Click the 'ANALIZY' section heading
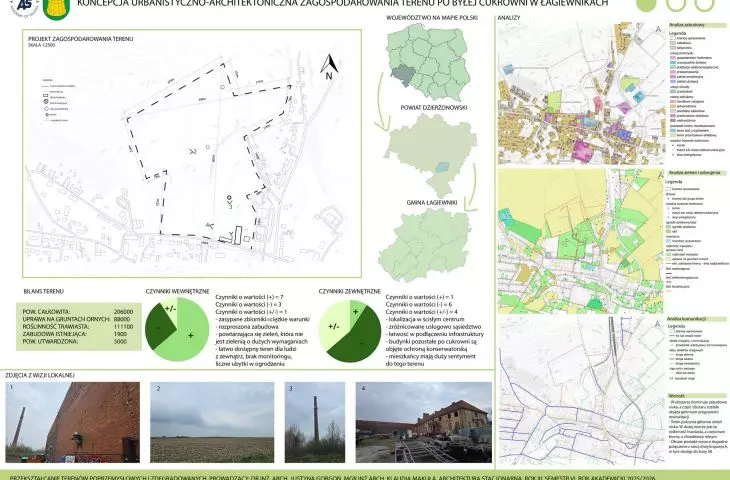 [x=509, y=18]
